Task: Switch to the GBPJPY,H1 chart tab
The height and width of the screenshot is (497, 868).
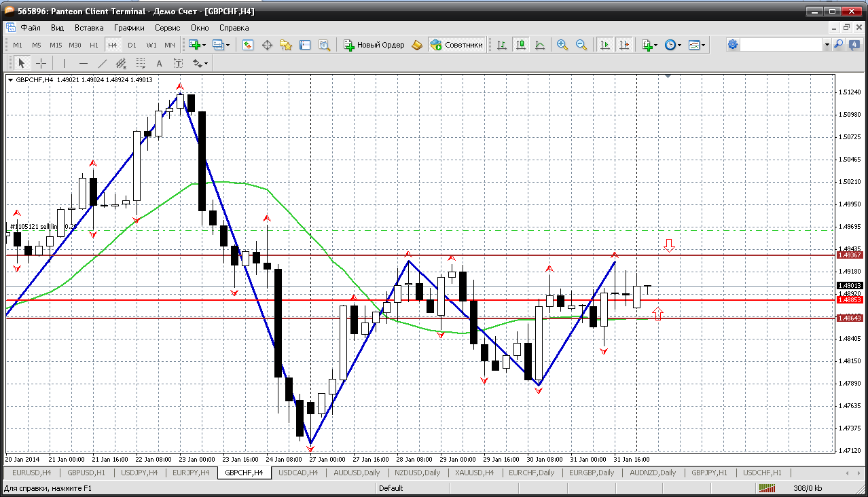Action: [x=709, y=473]
